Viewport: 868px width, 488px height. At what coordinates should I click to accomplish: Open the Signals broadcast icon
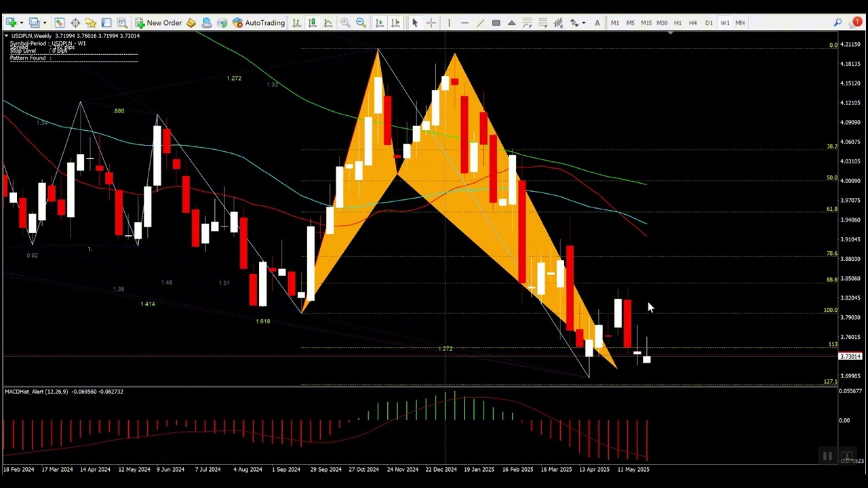pos(222,23)
